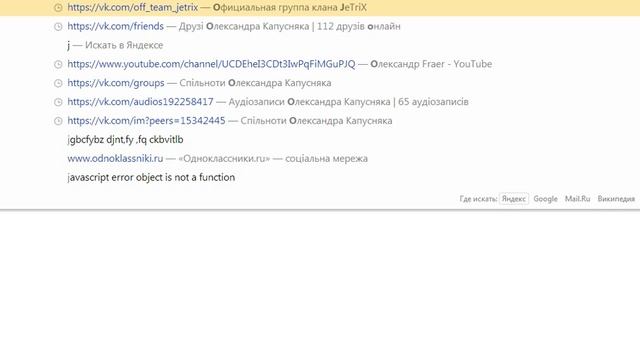
Task: Select the 'jgbcfybz djnt.fy ,fq ckbvitlb' suggestion
Action: (x=320, y=140)
